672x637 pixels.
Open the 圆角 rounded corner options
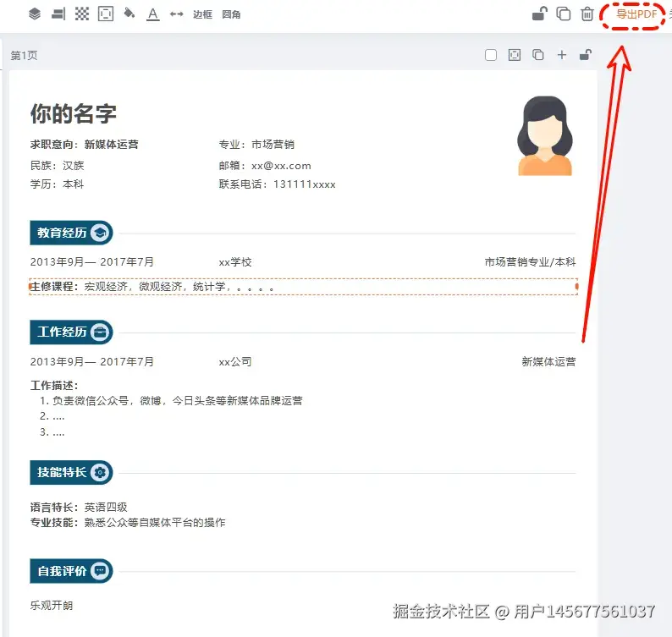231,14
